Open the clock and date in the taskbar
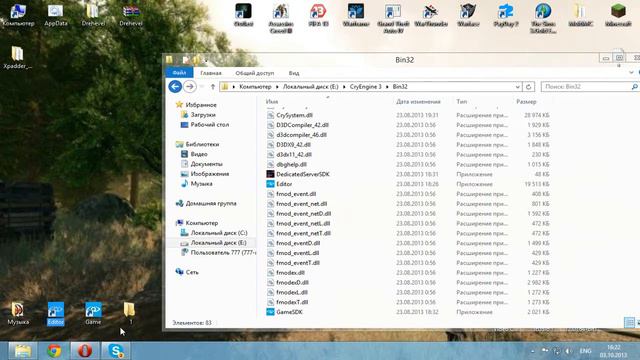This screenshot has height=360, width=640. pyautogui.click(x=613, y=351)
